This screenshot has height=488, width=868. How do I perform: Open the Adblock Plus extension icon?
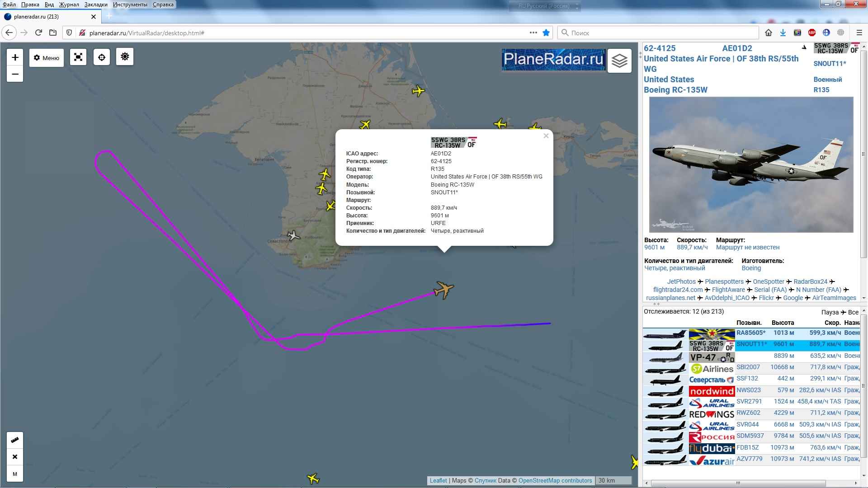(x=812, y=33)
